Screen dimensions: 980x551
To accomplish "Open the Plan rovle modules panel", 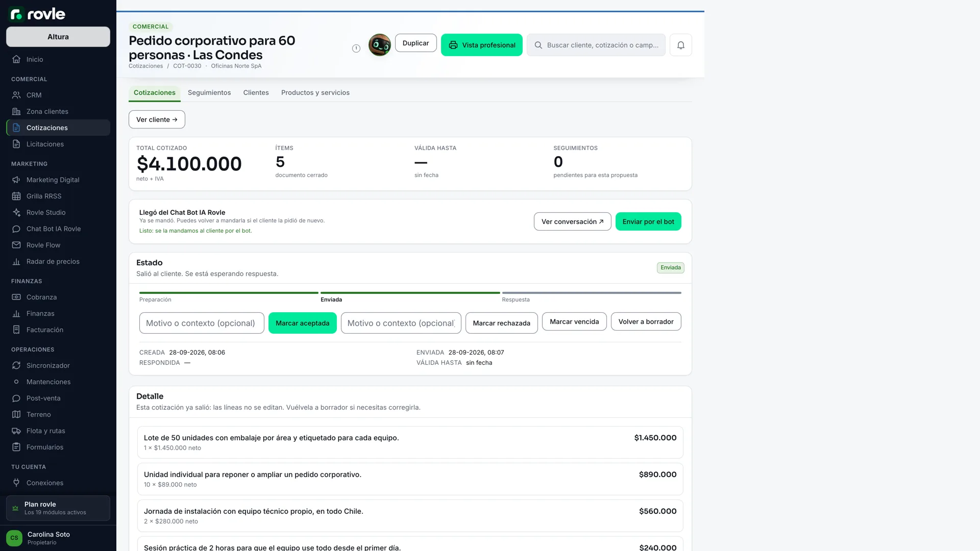I will click(58, 508).
